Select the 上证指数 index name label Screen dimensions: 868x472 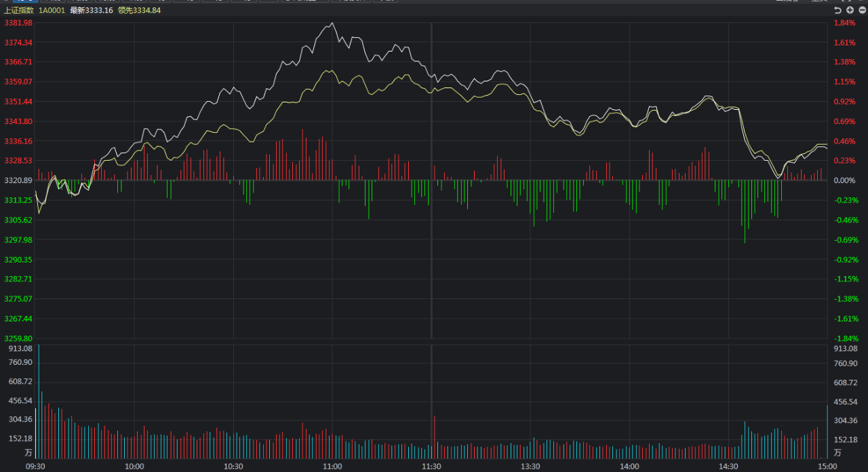pos(19,10)
